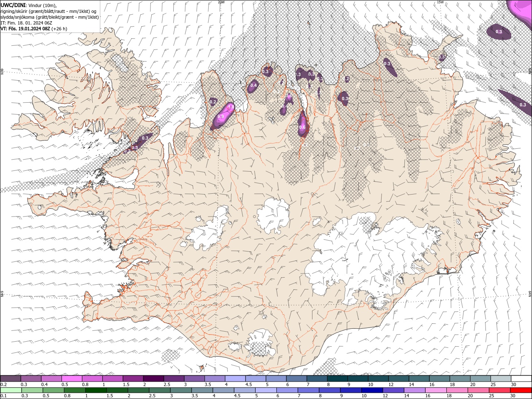The width and height of the screenshot is (532, 399).
Task: Choose the upper scale swatch starting at 3
Action: coord(194,379)
